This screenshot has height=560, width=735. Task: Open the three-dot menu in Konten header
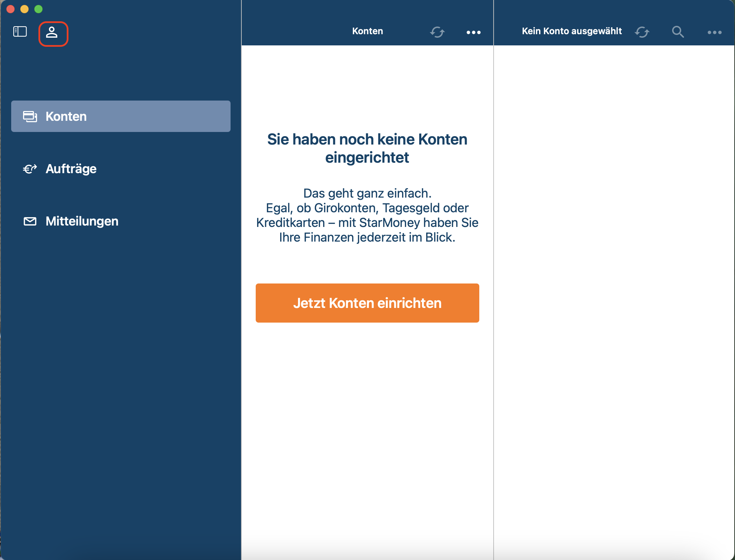click(473, 32)
